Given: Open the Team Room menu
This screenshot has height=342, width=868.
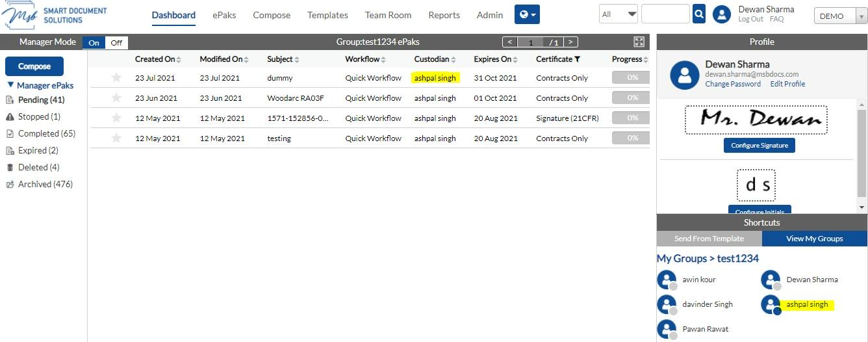Looking at the screenshot, I should [x=388, y=15].
